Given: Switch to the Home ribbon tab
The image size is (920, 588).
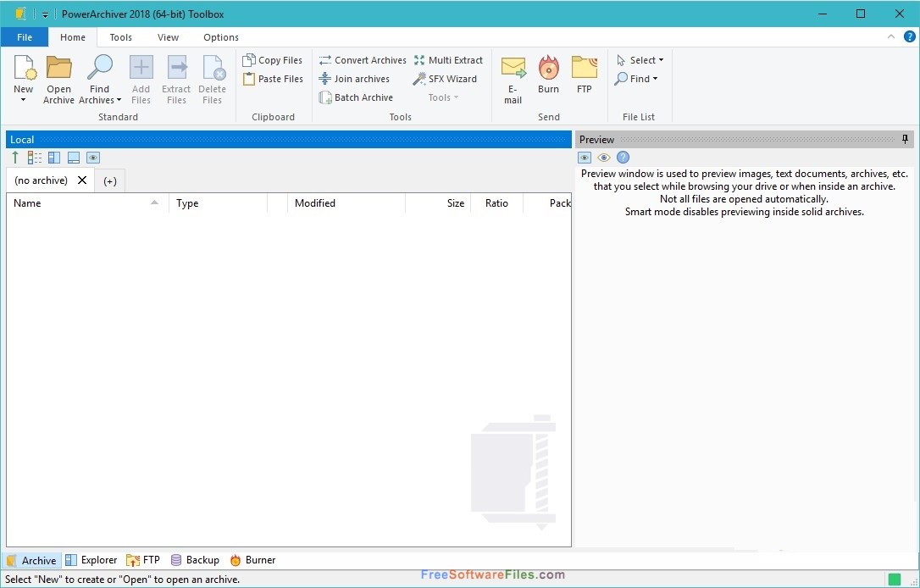Looking at the screenshot, I should (73, 37).
